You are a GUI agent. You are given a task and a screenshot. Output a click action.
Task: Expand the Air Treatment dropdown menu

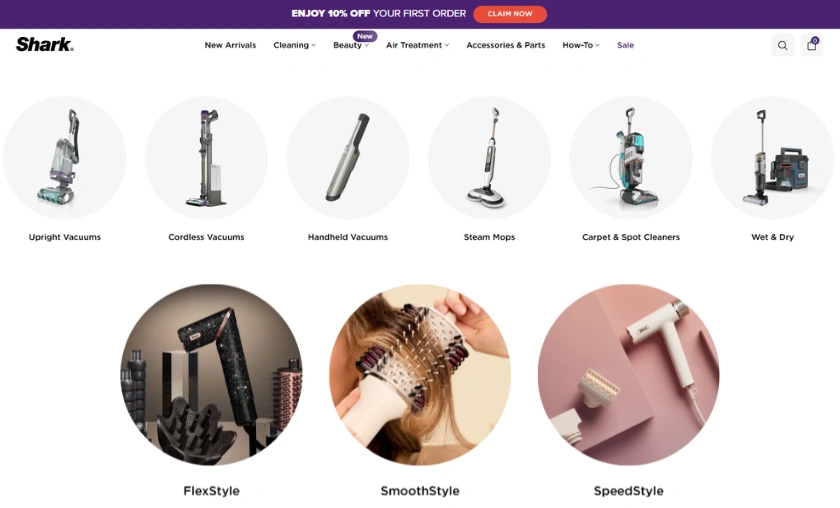(417, 45)
